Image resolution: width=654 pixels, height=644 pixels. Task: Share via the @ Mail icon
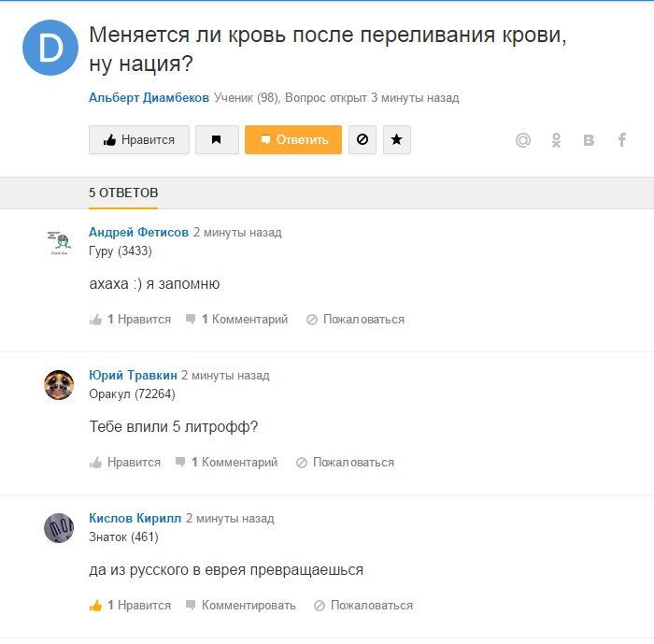pos(523,140)
